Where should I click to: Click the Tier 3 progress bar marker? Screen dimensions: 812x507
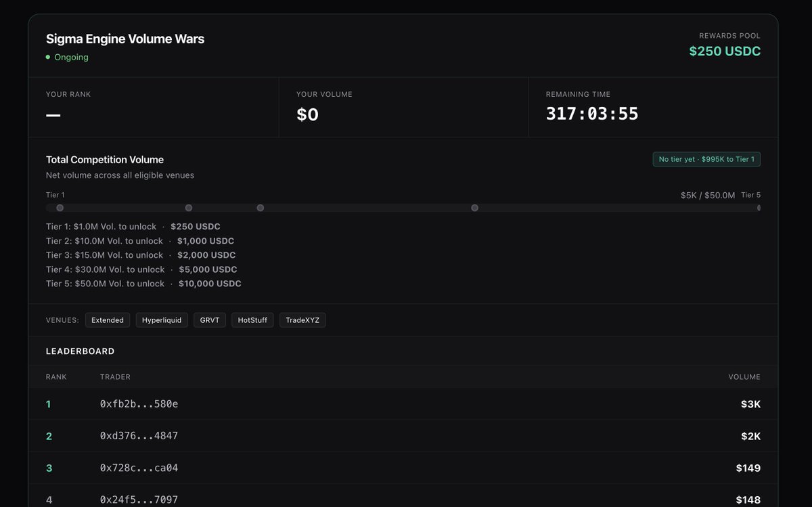(x=261, y=208)
